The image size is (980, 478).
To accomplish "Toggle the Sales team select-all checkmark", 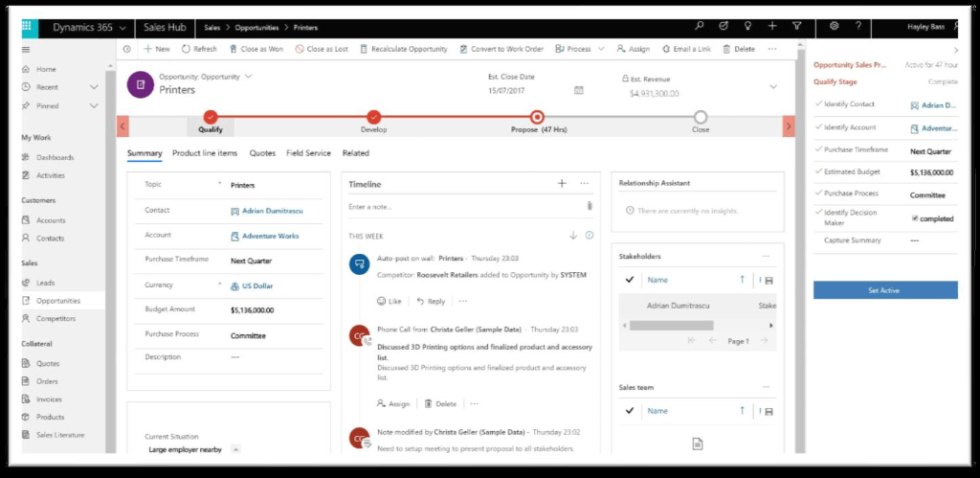I will (630, 410).
